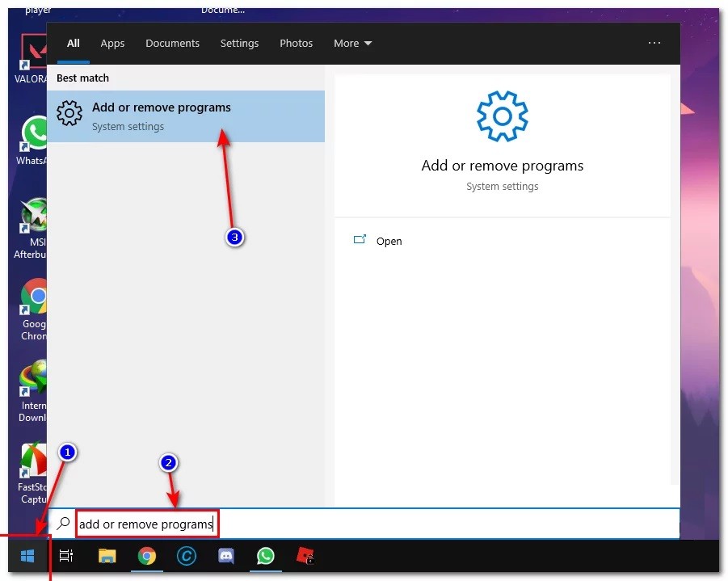Open Task View in the taskbar
Screen dimensions: 728x581
click(66, 555)
